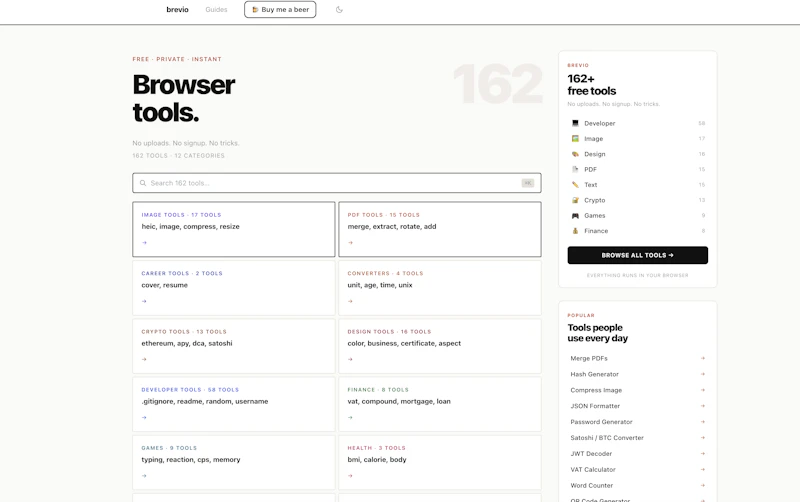This screenshot has height=502, width=800.
Task: Open the Crypto Tools card
Action: (x=234, y=346)
